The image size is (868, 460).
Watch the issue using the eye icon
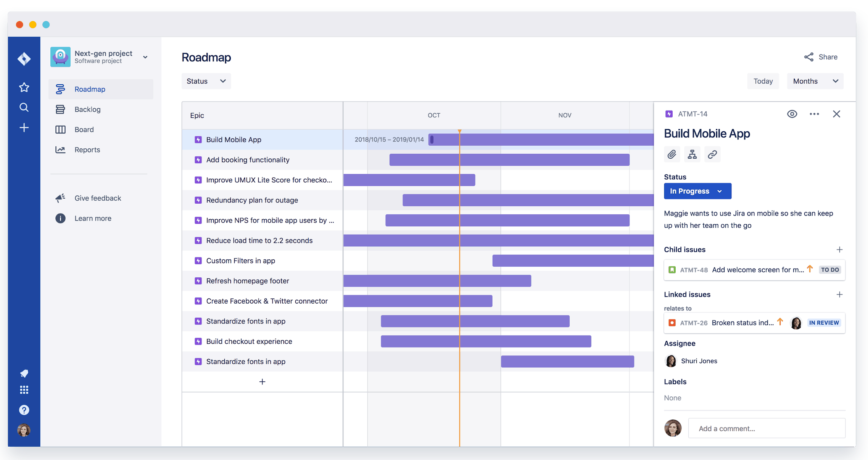792,114
